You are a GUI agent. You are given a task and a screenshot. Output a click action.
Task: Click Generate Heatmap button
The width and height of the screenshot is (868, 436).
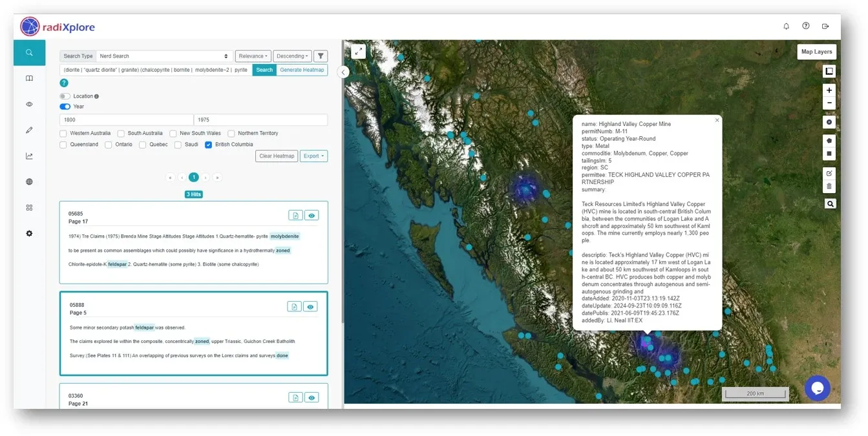point(302,70)
